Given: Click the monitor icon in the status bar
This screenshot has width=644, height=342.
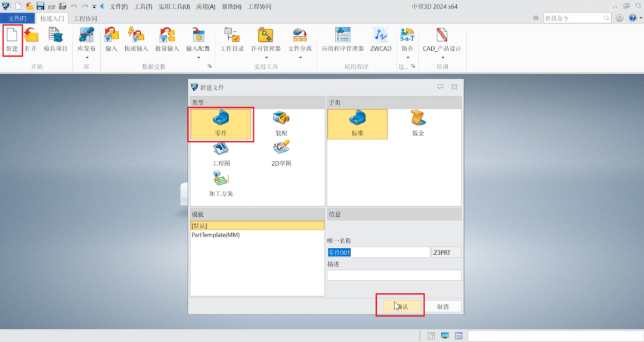Looking at the screenshot, I should 445,336.
